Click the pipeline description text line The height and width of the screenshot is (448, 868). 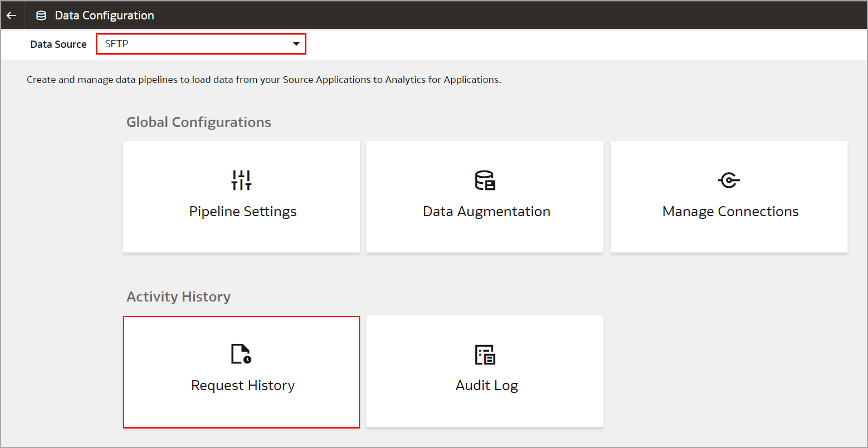[x=264, y=80]
